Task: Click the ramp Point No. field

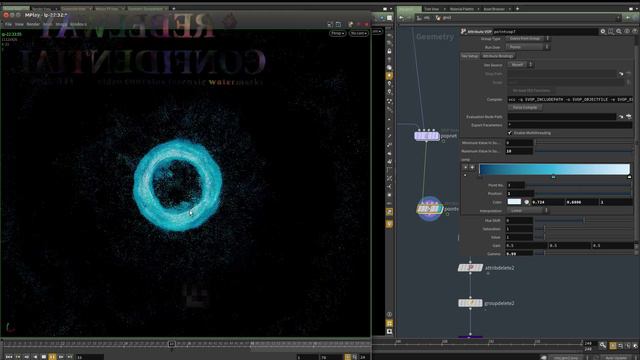Action: click(516, 185)
